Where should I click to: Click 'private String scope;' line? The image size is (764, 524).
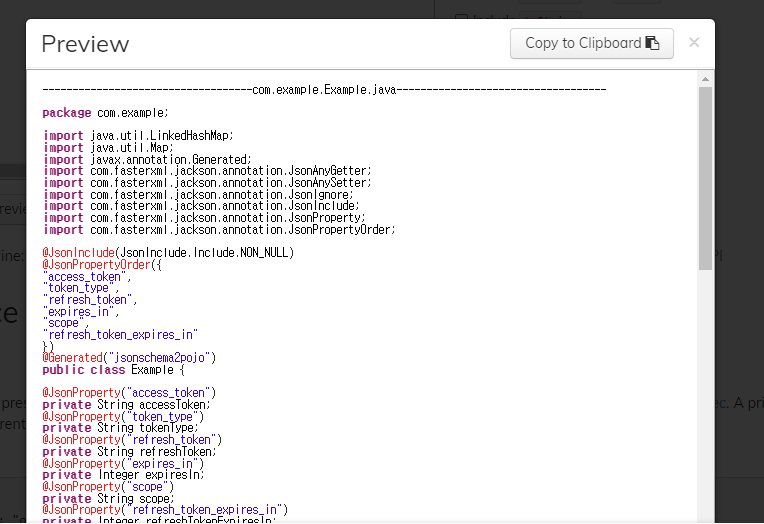click(x=108, y=499)
